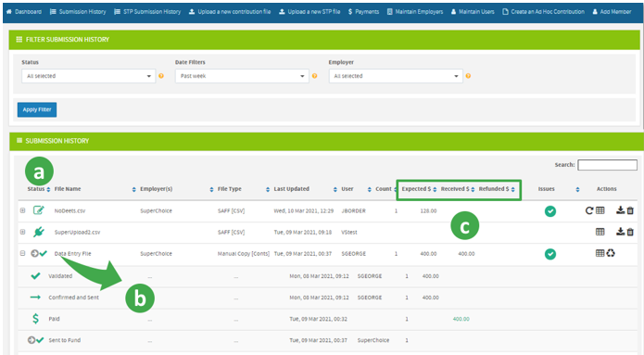Viewport: 644px width, 355px height.
Task: Click the SuperUpload2.csv file name
Action: pyautogui.click(x=77, y=232)
